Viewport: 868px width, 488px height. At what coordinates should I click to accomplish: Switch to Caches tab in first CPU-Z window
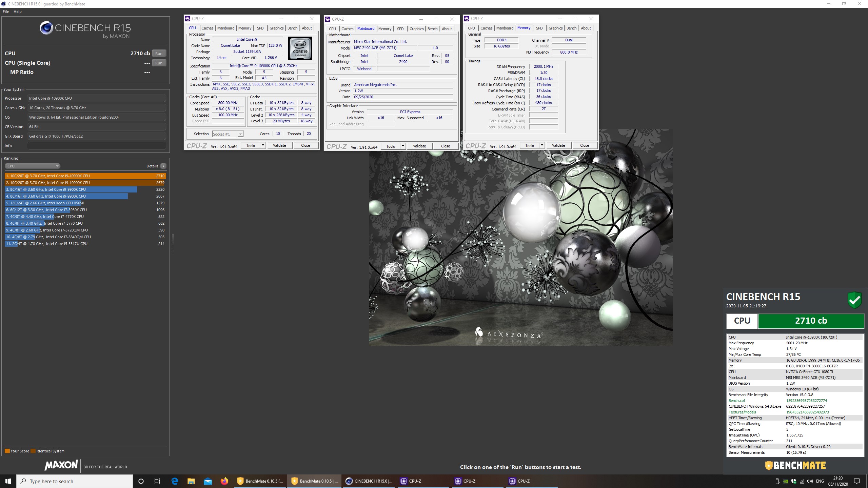(207, 28)
